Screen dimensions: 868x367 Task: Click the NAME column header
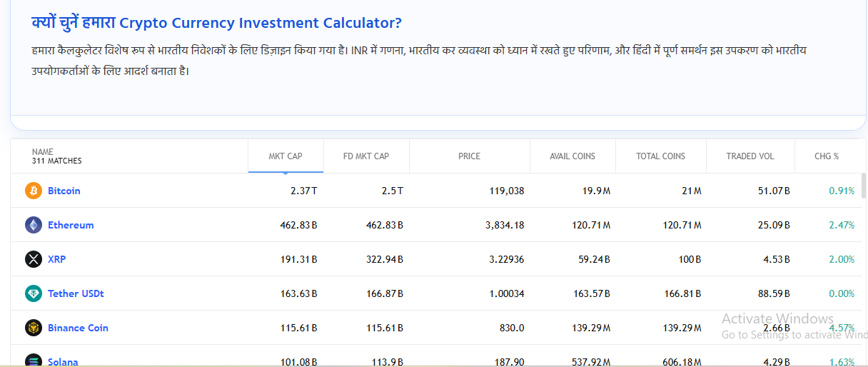click(43, 151)
